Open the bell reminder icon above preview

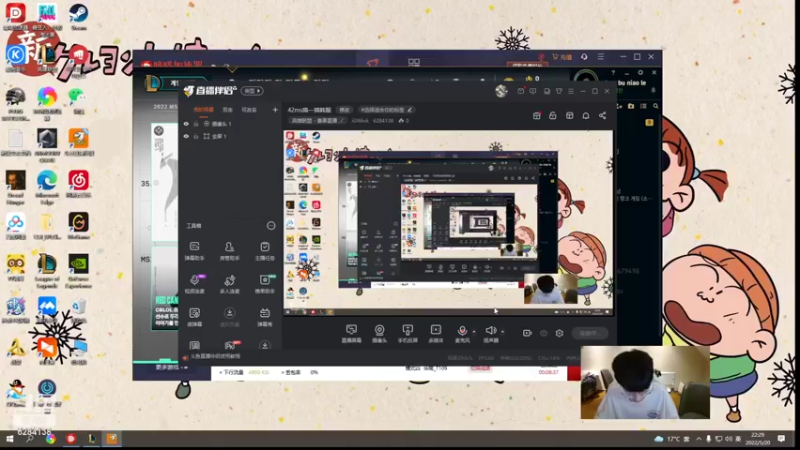[x=586, y=116]
